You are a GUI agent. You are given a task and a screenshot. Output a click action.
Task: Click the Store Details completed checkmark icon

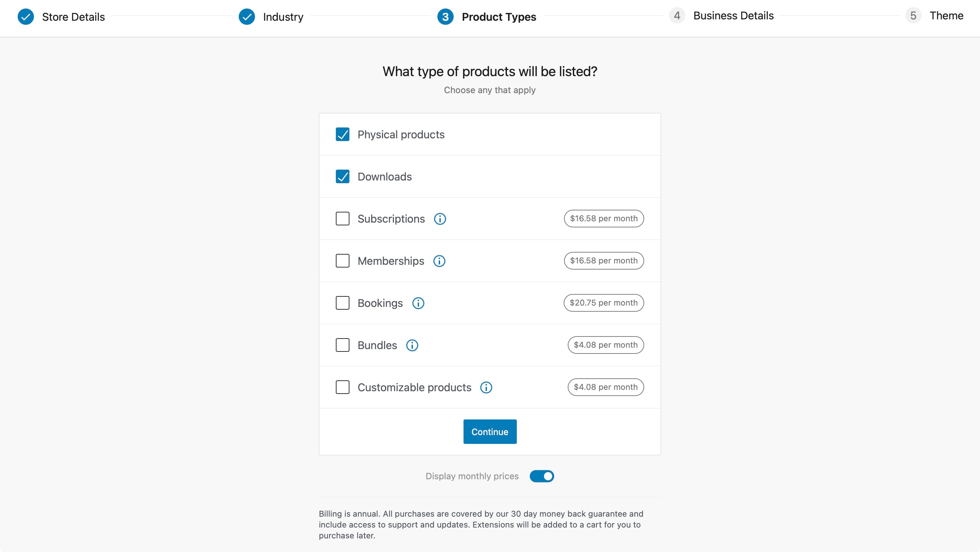pyautogui.click(x=26, y=17)
